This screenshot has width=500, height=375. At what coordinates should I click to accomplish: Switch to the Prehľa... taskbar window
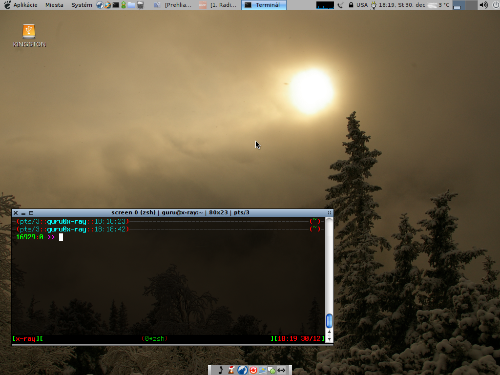pyautogui.click(x=173, y=5)
